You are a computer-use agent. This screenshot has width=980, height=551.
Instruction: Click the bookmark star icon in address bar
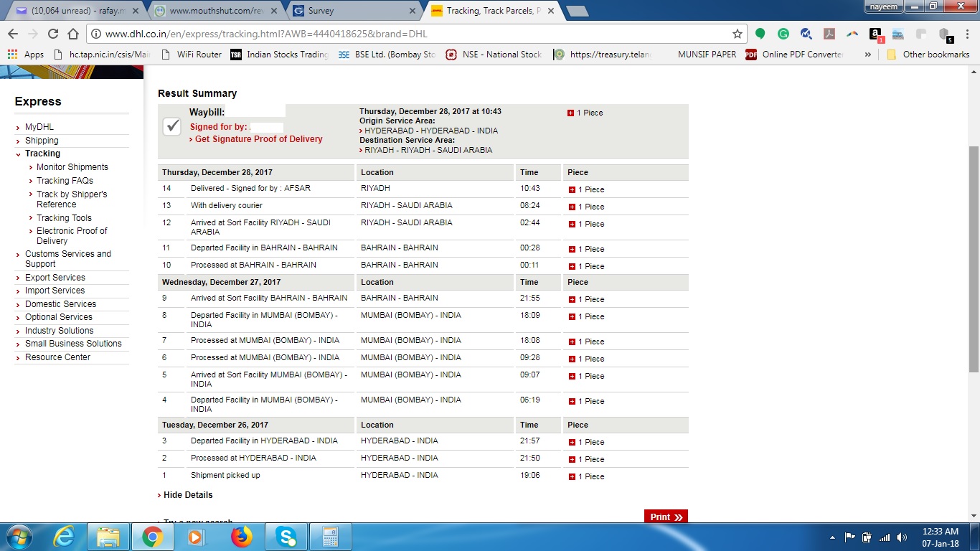coord(737,34)
